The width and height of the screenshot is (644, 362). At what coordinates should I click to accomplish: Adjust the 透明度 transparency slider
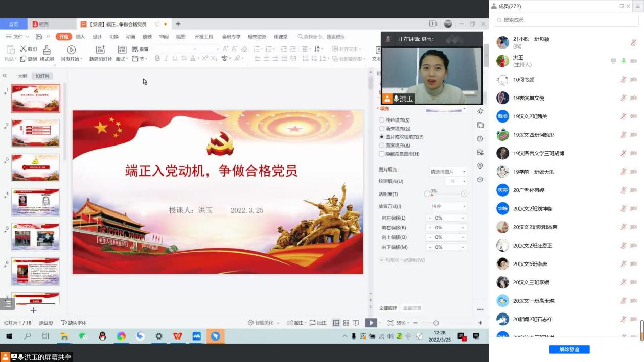click(446, 194)
